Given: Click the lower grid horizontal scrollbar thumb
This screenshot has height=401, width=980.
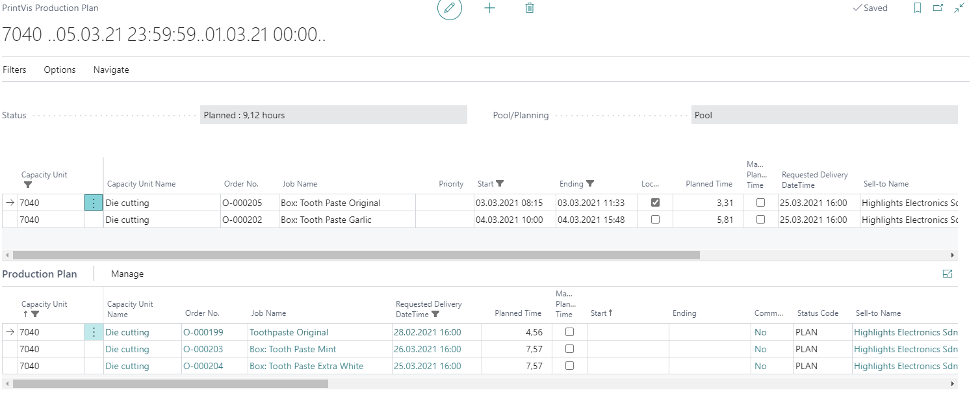Looking at the screenshot, I should [170, 384].
